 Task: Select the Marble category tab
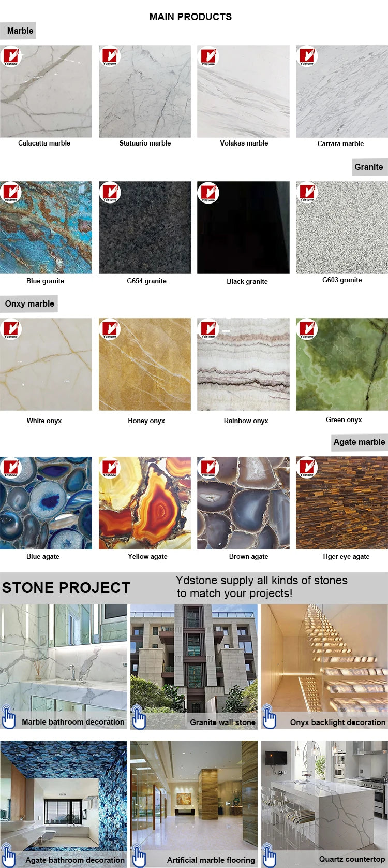[19, 31]
